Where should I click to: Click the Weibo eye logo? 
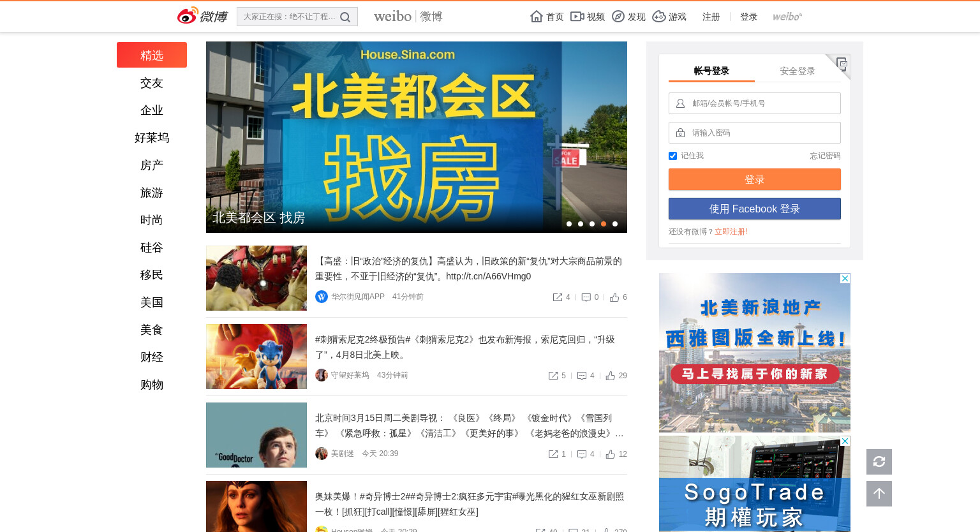point(188,16)
